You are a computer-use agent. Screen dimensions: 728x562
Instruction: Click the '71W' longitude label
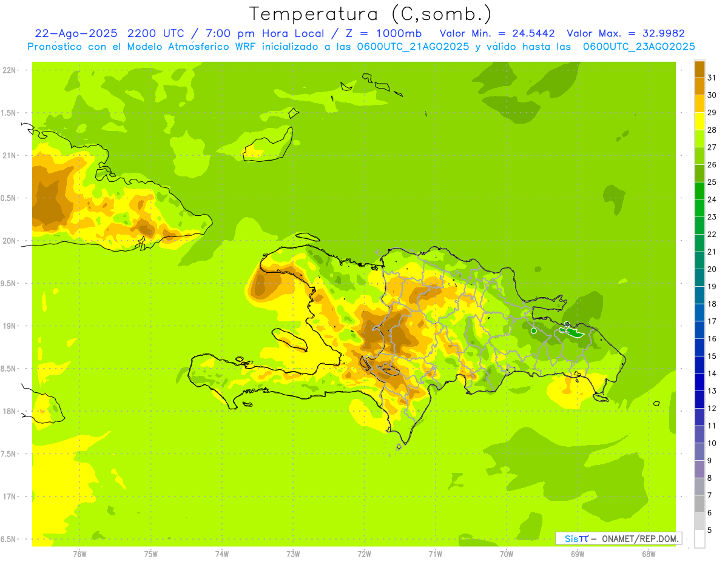(x=435, y=554)
